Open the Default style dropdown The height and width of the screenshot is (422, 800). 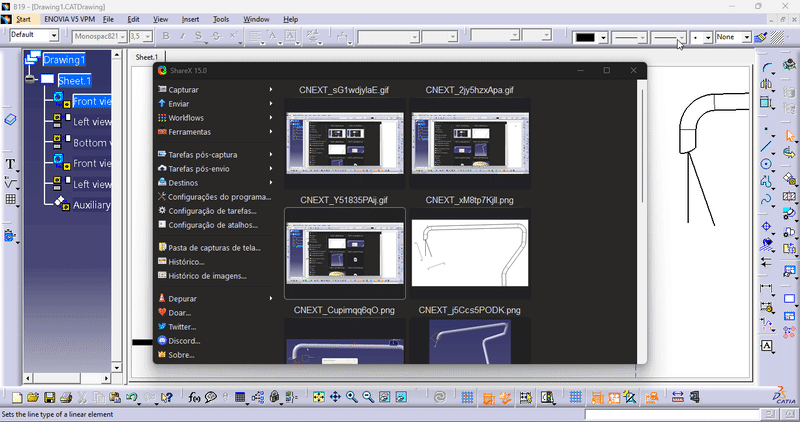coord(54,36)
